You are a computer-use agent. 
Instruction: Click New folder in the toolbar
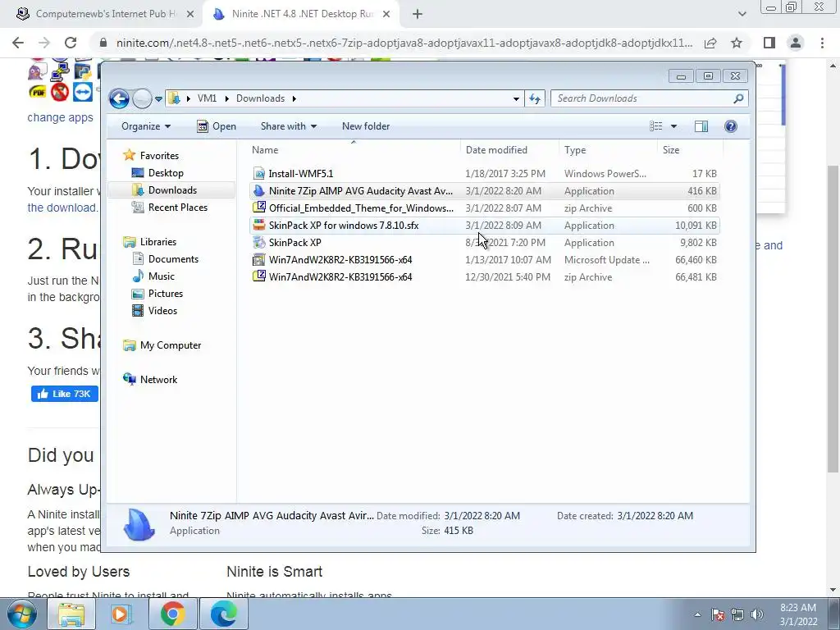[366, 126]
